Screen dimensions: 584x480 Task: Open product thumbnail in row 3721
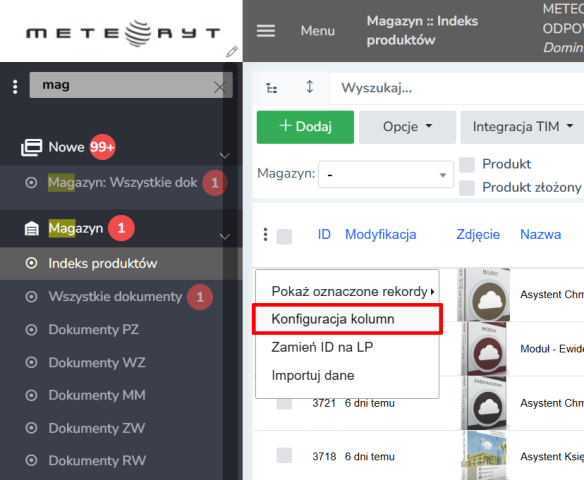pos(483,403)
